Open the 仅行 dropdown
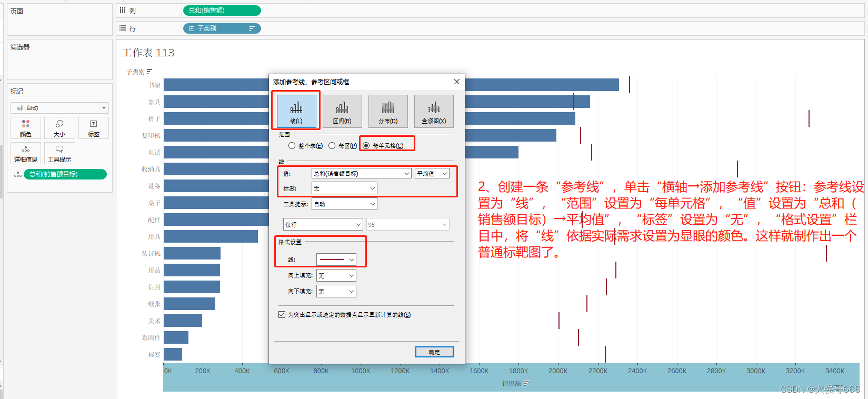Viewport: 868px width, 399px height. [323, 224]
